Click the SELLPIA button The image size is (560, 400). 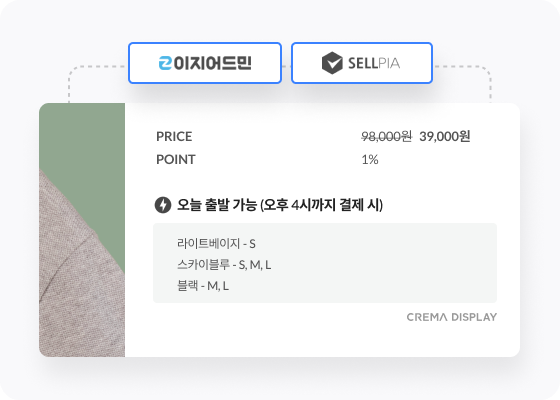(x=362, y=63)
